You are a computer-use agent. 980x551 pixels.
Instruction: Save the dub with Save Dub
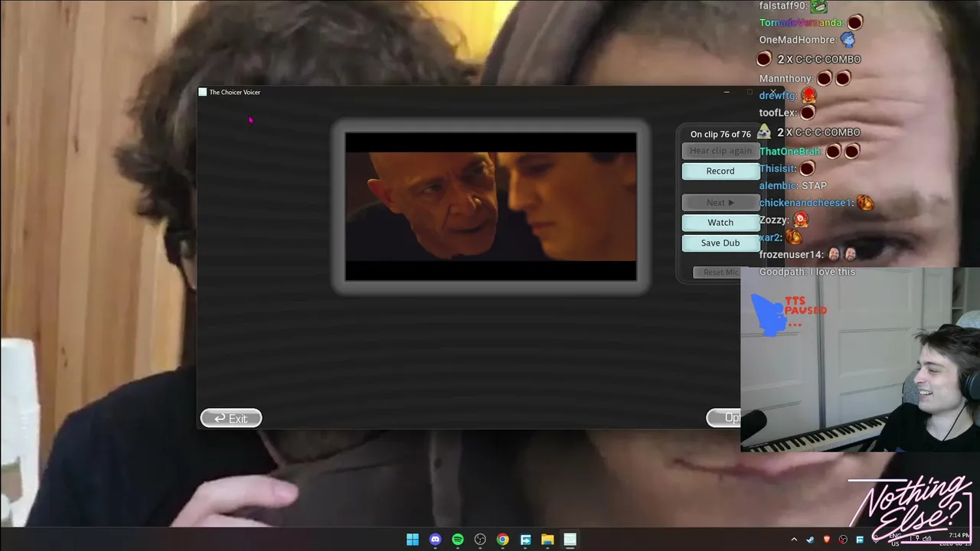720,243
